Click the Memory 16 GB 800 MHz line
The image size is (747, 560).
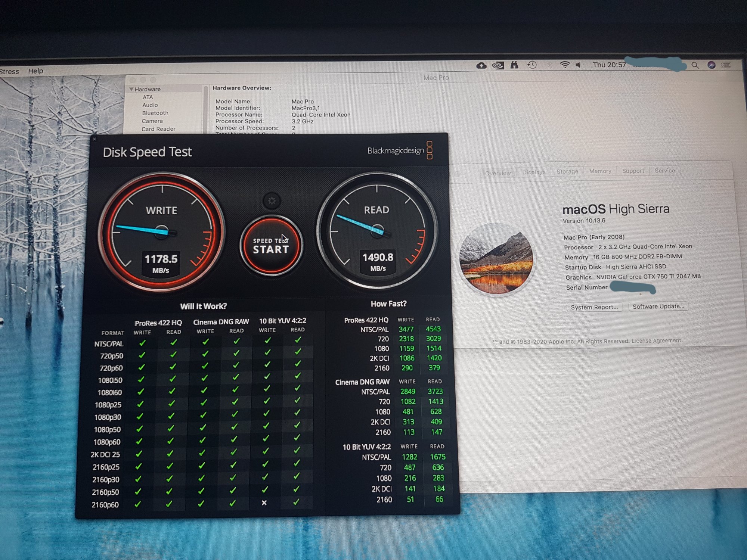point(623,257)
